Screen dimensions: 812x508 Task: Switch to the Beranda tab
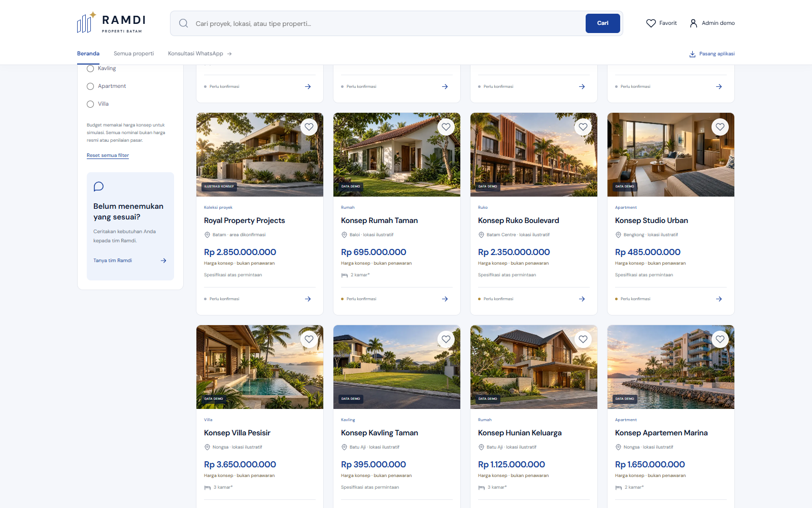(88, 54)
